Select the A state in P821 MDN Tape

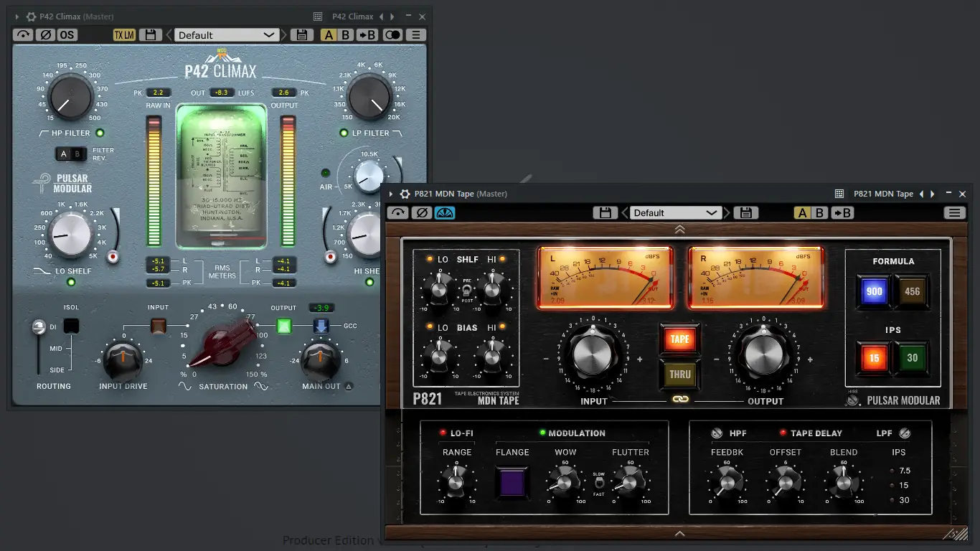803,212
